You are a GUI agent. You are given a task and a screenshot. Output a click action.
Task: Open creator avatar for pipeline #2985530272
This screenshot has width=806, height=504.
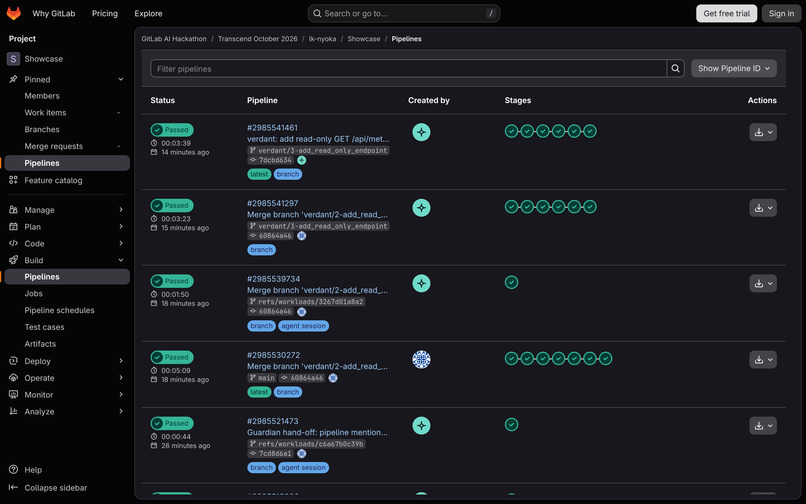click(x=422, y=359)
